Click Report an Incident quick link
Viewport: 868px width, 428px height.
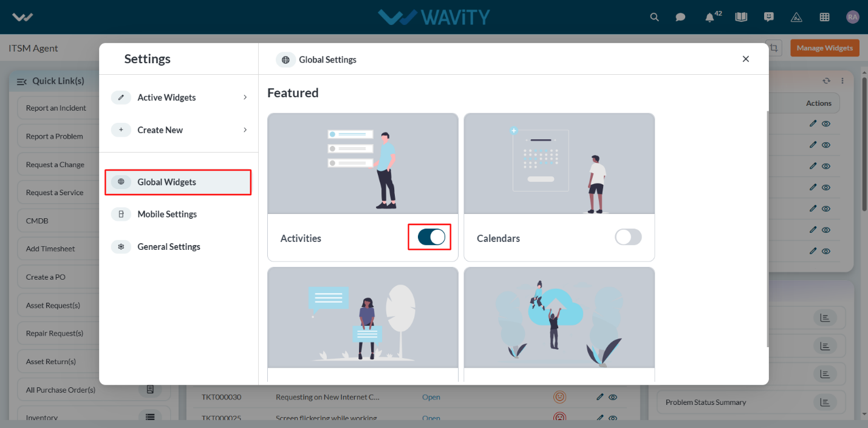56,108
